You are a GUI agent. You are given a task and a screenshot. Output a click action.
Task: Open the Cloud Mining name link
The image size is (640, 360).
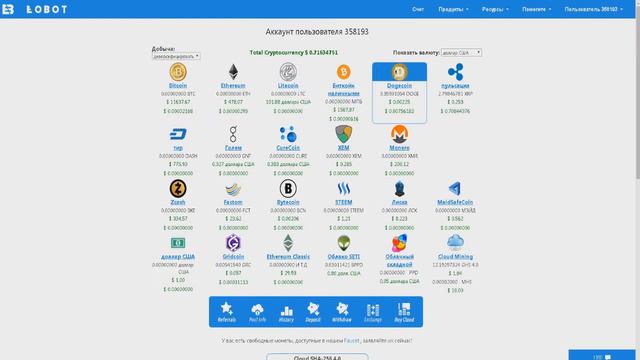(455, 257)
